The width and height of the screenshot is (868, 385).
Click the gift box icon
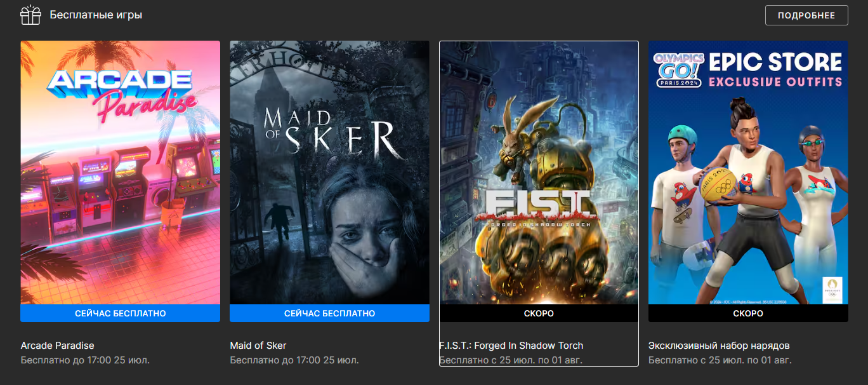[30, 15]
